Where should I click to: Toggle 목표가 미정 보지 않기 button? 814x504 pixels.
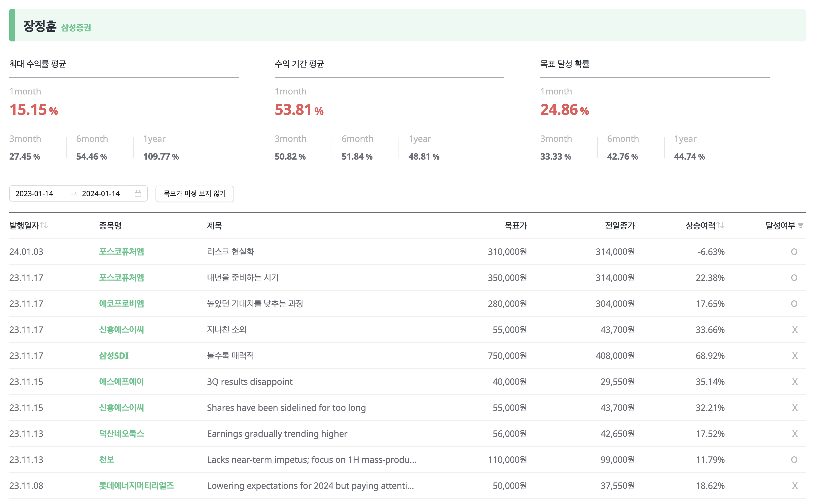pos(194,194)
